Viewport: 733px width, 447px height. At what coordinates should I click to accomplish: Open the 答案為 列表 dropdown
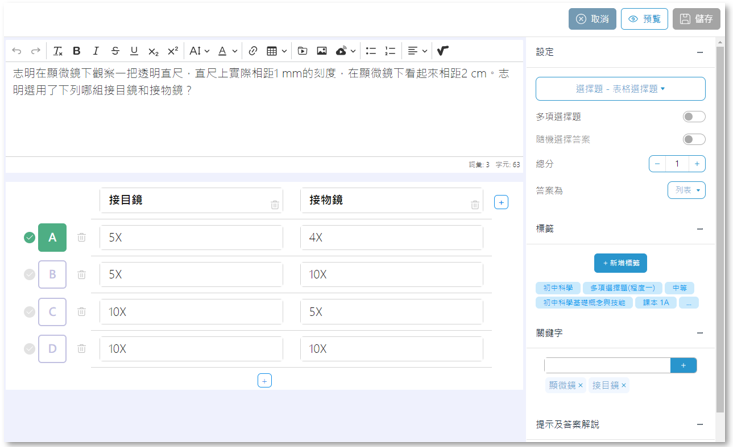686,190
